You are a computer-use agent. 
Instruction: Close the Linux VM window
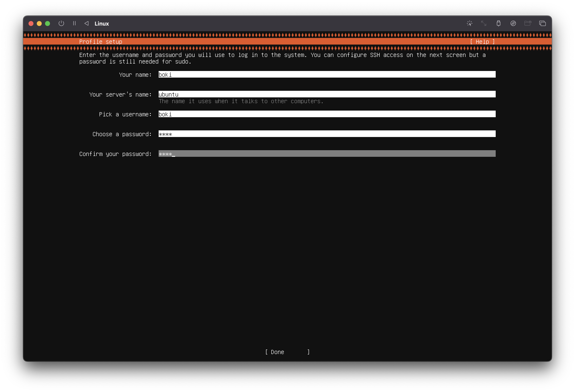[x=31, y=24]
